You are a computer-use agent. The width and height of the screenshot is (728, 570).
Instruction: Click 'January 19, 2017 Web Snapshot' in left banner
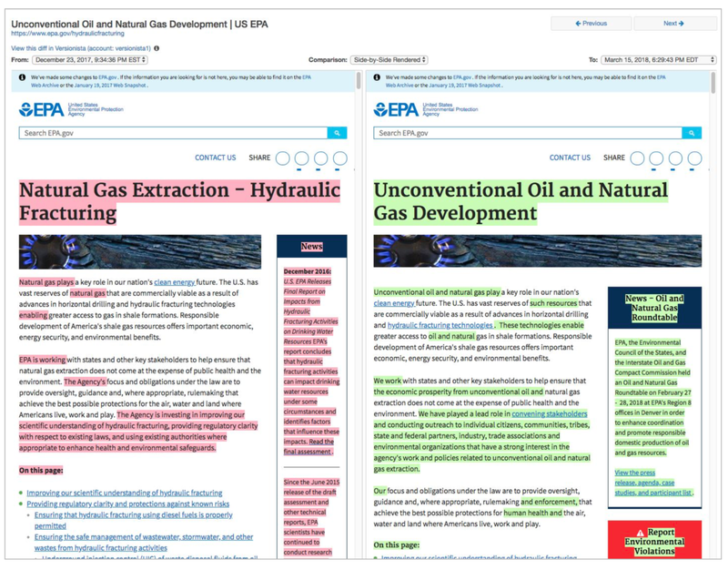[110, 86]
